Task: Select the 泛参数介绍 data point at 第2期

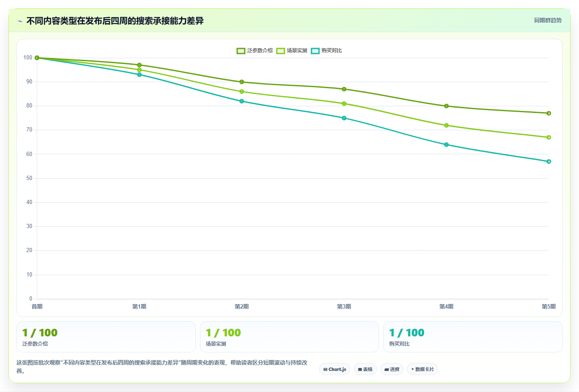Action: pyautogui.click(x=242, y=82)
